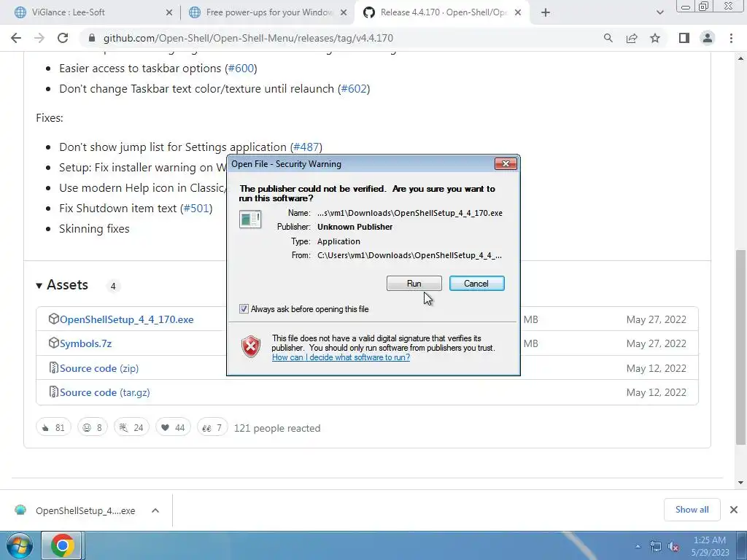Close the downloads bar
Viewport: 747px width, 560px height.
[x=734, y=510]
